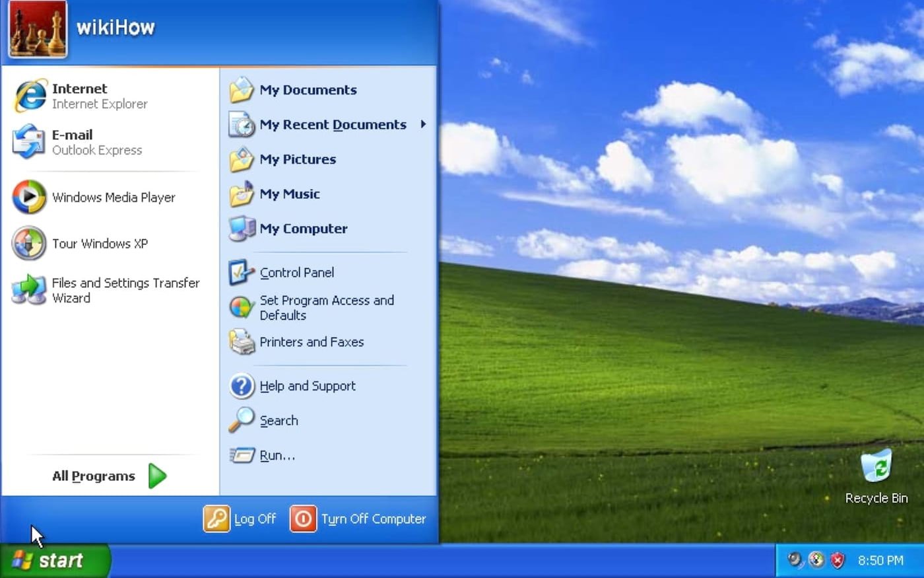
Task: Choose the Control Panel menu label
Action: pyautogui.click(x=297, y=272)
